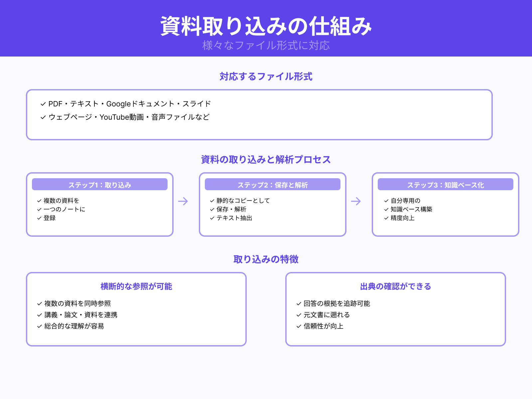Screen dimensions: 532x399
Task: Click the 出典の確認ができる card title
Action: pyautogui.click(x=396, y=286)
